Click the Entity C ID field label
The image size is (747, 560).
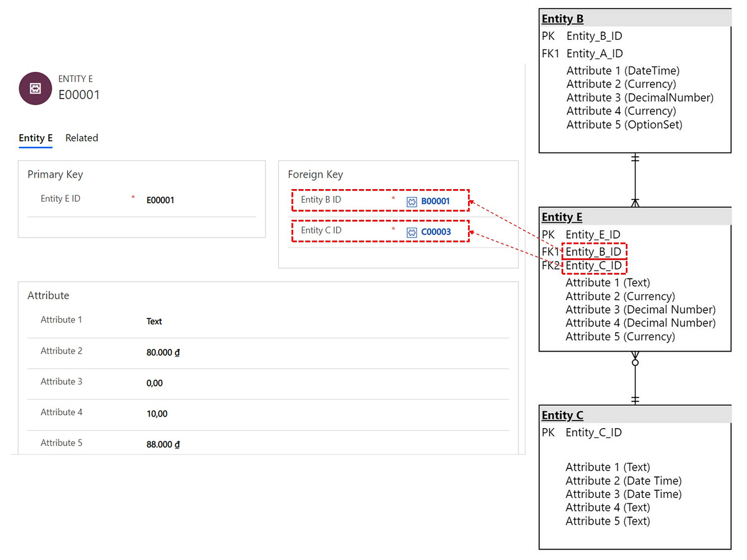[321, 230]
